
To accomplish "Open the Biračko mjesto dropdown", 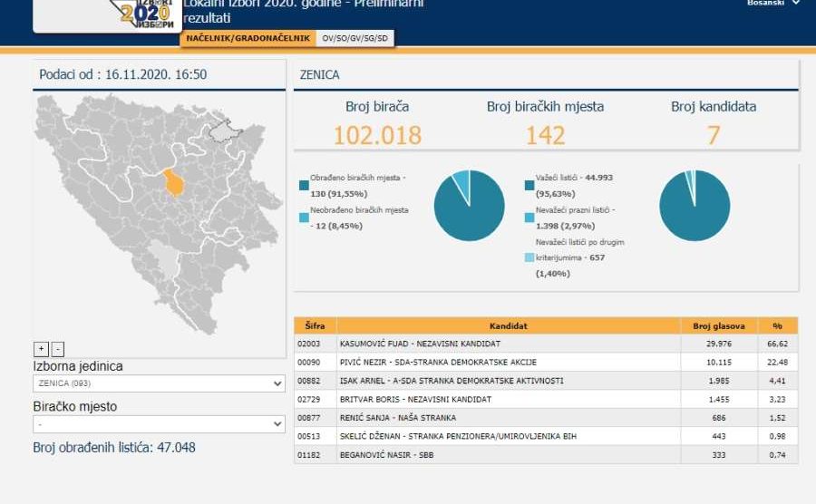I will click(159, 423).
